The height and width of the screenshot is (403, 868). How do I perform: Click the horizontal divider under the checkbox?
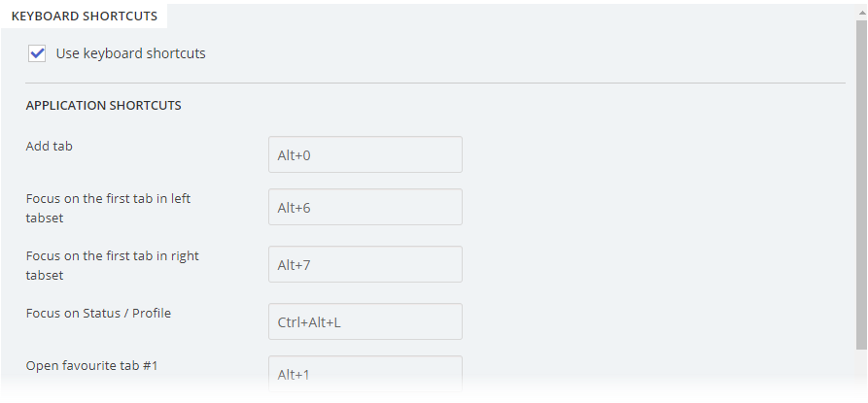435,84
